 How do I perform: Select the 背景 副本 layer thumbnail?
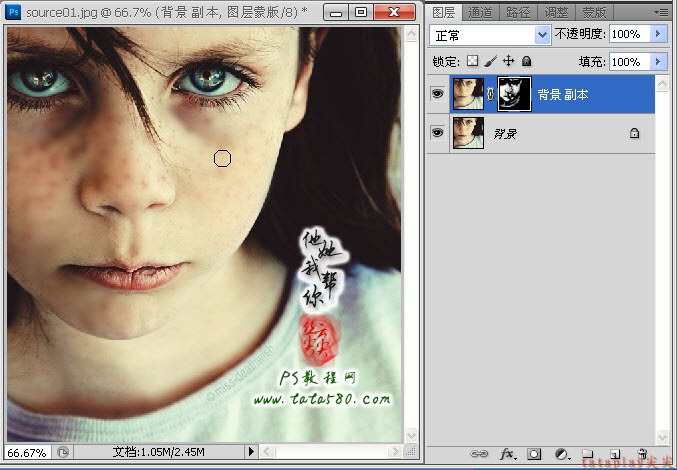click(468, 94)
